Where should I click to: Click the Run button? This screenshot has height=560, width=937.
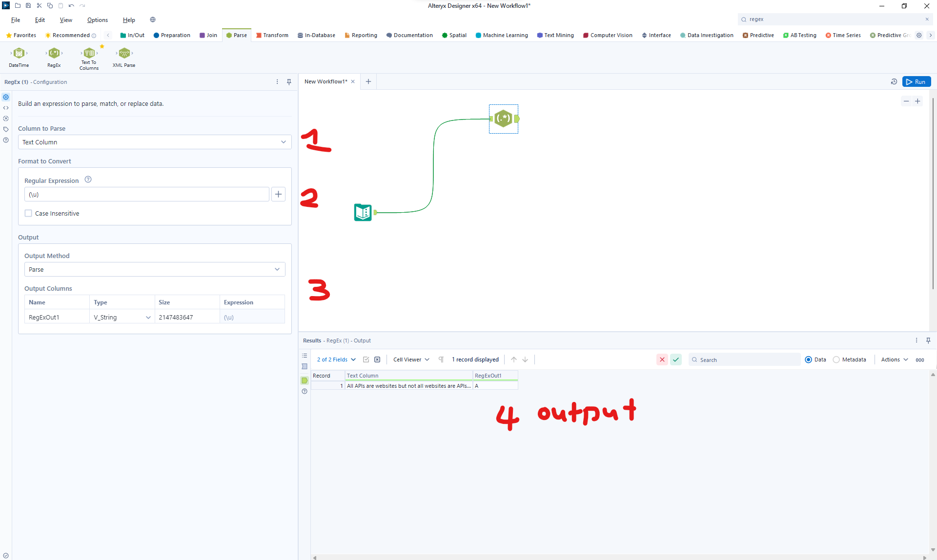(917, 81)
